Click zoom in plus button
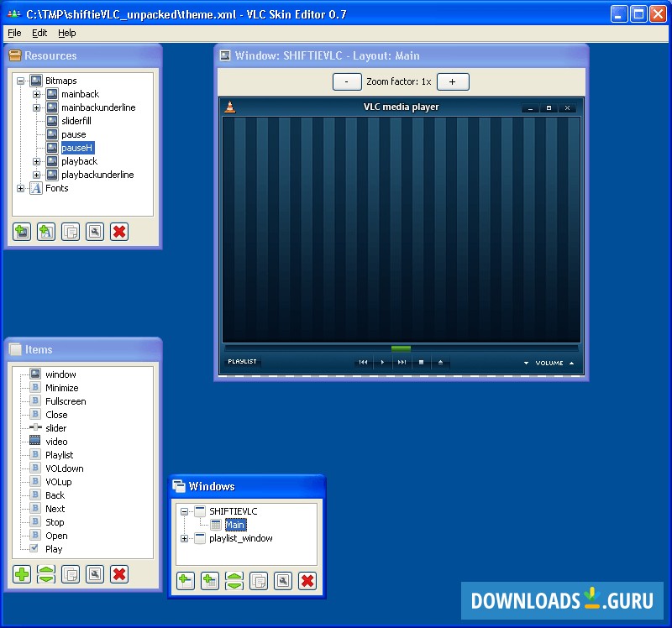The image size is (672, 628). point(453,81)
